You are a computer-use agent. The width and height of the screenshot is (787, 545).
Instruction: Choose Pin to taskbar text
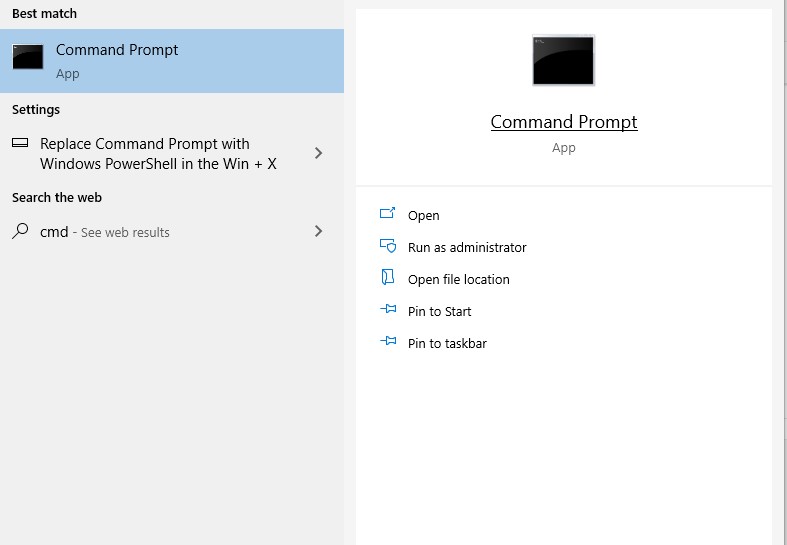point(447,344)
